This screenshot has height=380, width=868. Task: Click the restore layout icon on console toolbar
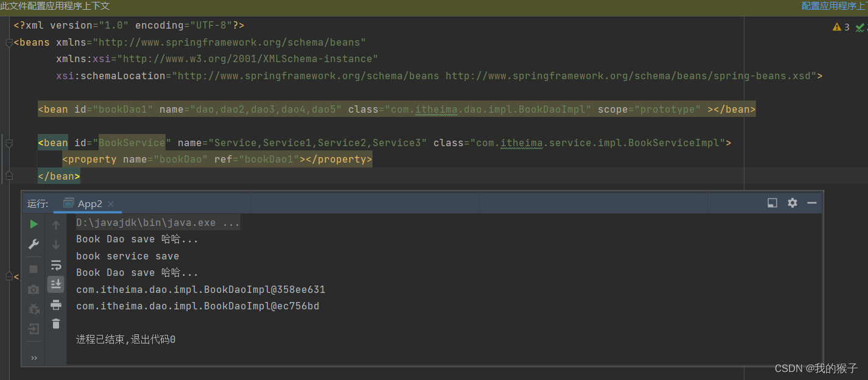coord(772,203)
